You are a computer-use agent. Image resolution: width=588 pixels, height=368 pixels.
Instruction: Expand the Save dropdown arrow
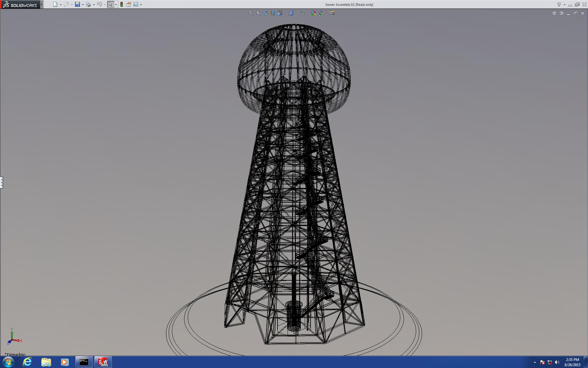coord(83,5)
